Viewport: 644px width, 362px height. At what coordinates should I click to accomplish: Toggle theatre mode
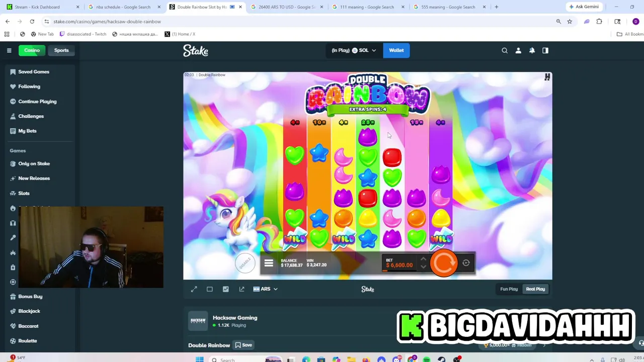pyautogui.click(x=210, y=289)
